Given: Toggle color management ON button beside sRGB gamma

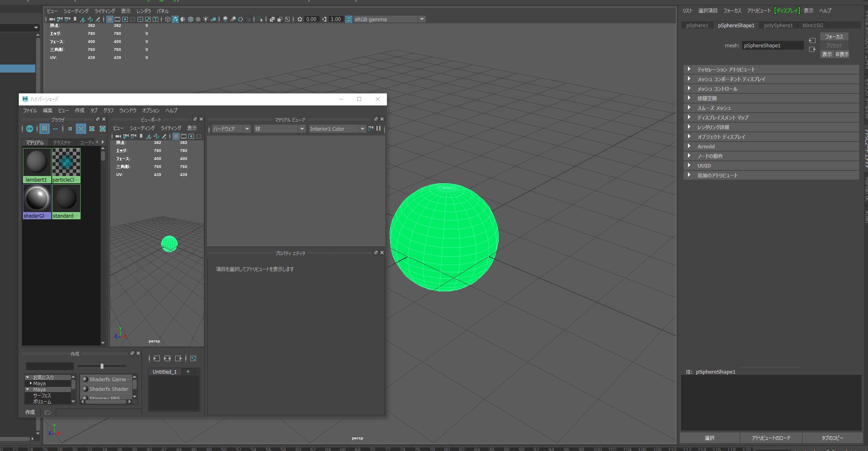Looking at the screenshot, I should 349,19.
